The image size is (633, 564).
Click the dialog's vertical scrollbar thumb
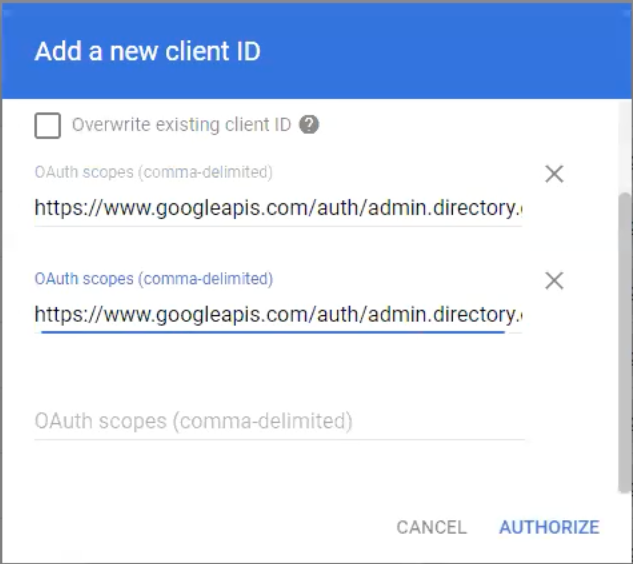(625, 342)
